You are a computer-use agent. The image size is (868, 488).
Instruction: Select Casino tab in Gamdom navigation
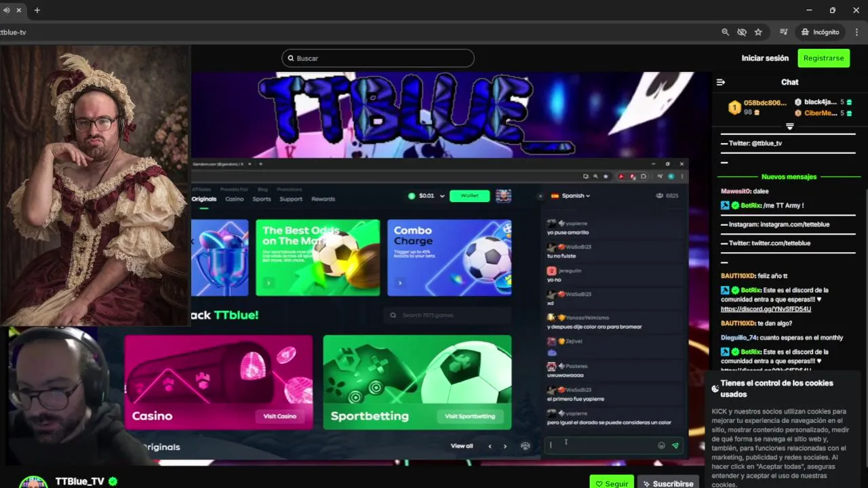[235, 199]
